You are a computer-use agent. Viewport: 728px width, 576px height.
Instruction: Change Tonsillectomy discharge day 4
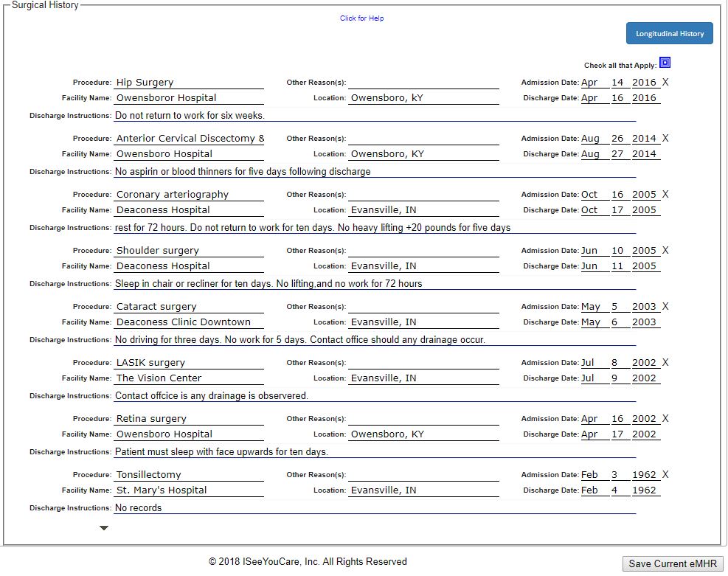point(620,490)
